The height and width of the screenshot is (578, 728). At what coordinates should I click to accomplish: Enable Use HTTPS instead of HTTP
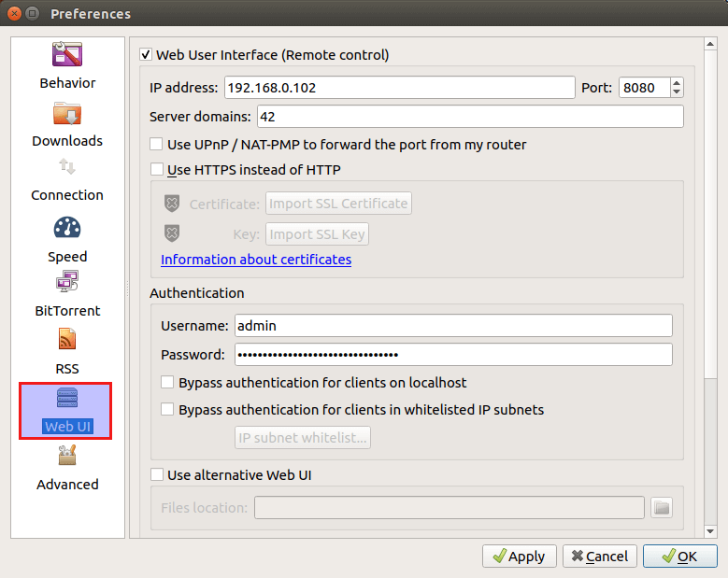tap(157, 170)
